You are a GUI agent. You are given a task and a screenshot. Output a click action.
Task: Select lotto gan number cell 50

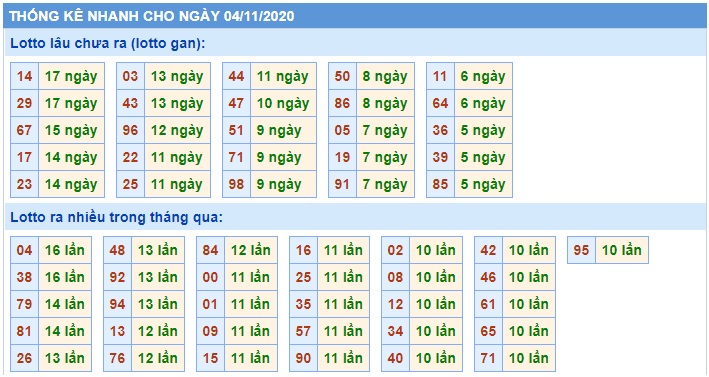(x=342, y=76)
